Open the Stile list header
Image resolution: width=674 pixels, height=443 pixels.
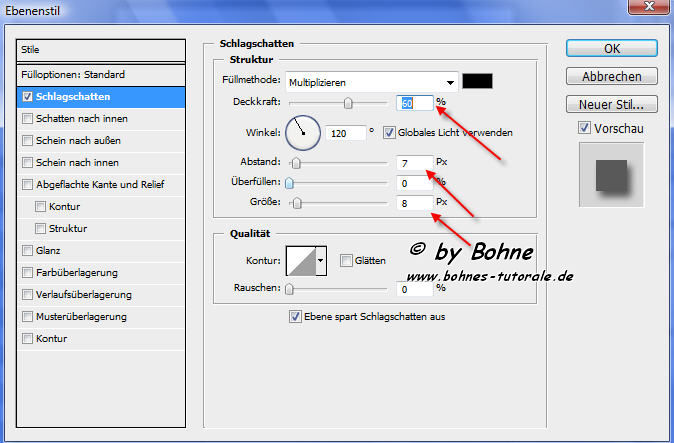tap(102, 49)
